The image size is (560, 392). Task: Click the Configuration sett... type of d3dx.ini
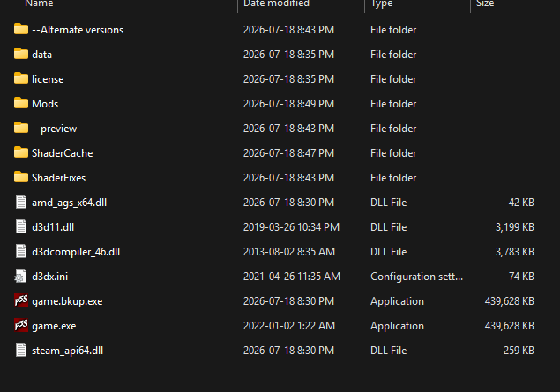pyautogui.click(x=416, y=277)
